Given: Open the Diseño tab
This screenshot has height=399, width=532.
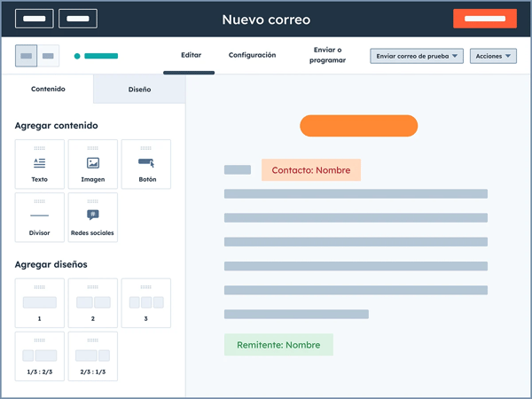Looking at the screenshot, I should pyautogui.click(x=139, y=90).
